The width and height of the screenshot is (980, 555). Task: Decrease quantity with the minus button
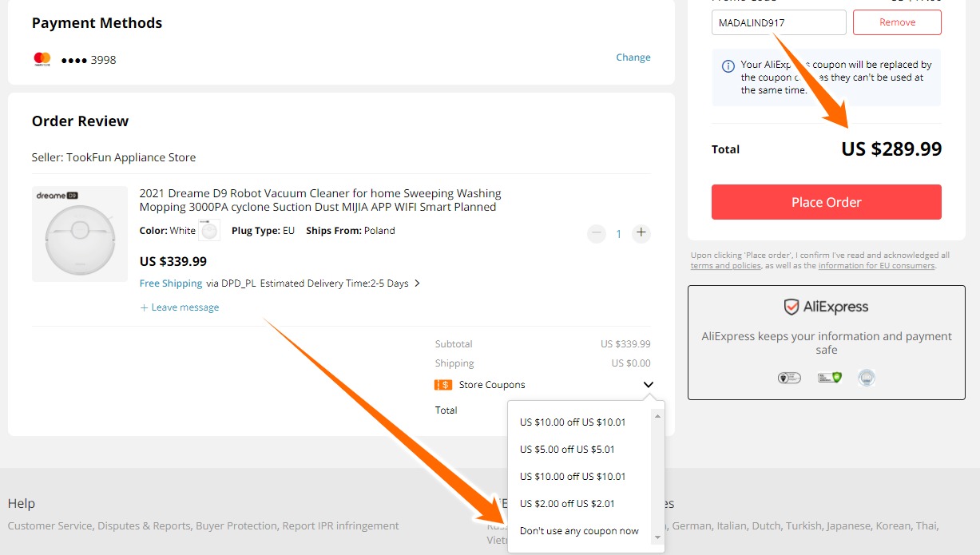coord(596,234)
